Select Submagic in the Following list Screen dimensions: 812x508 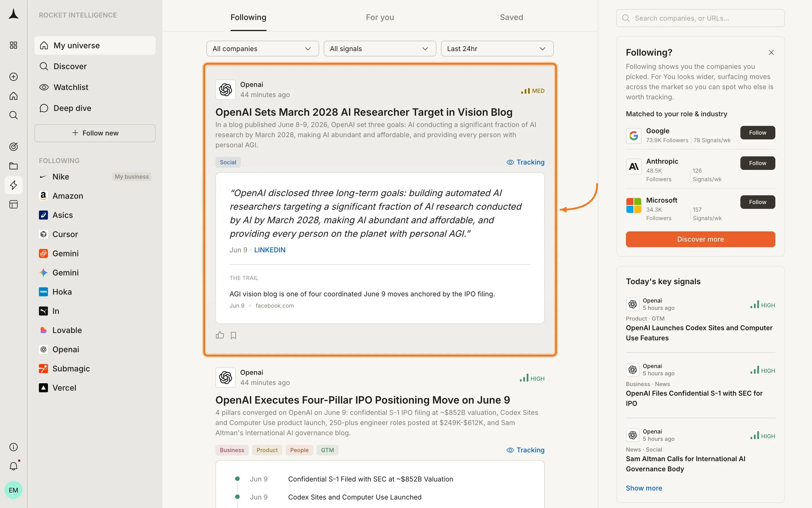click(x=95, y=369)
